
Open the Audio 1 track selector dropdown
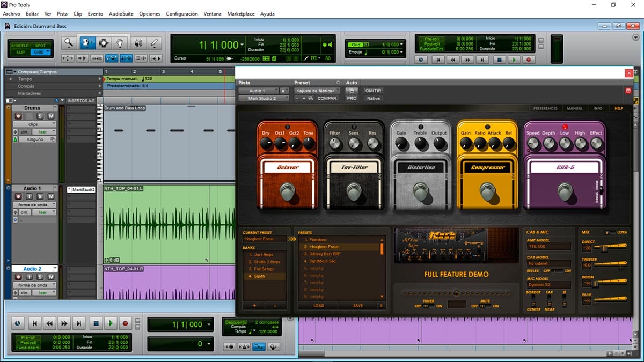[x=258, y=91]
